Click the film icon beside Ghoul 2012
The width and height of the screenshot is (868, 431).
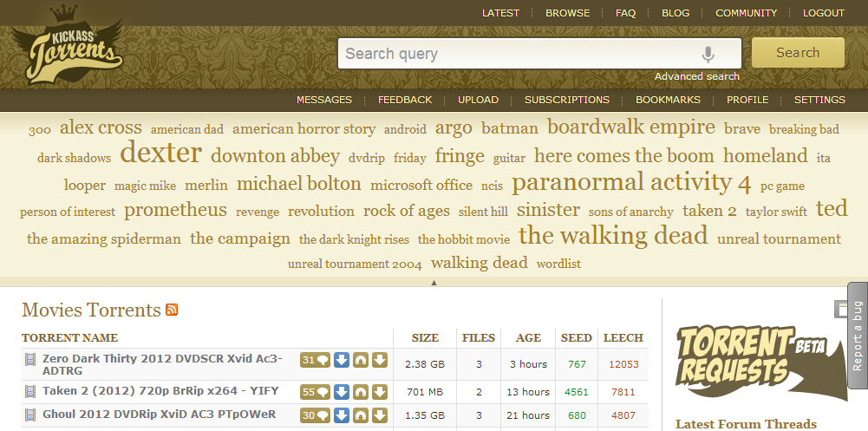[30, 415]
